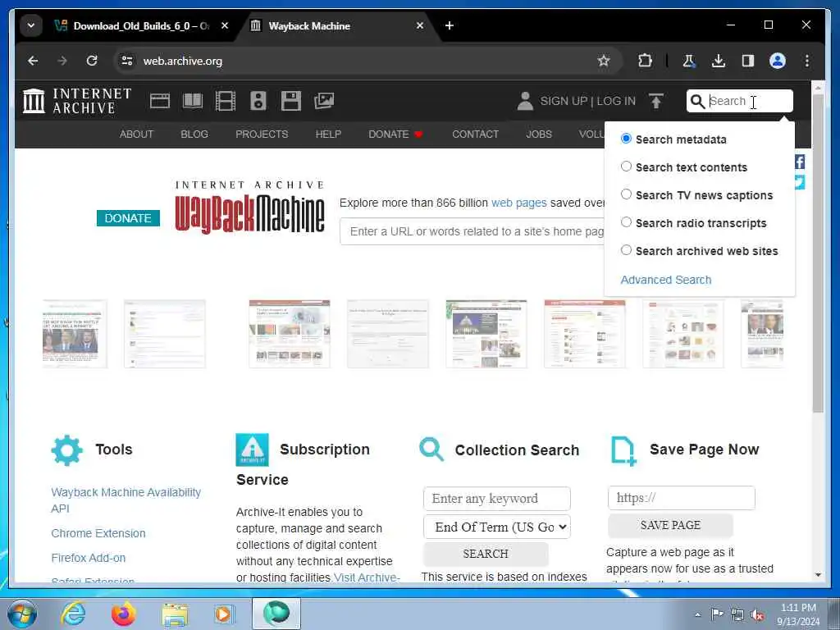The width and height of the screenshot is (840, 630).
Task: Open the Audio speaker icon
Action: [258, 101]
